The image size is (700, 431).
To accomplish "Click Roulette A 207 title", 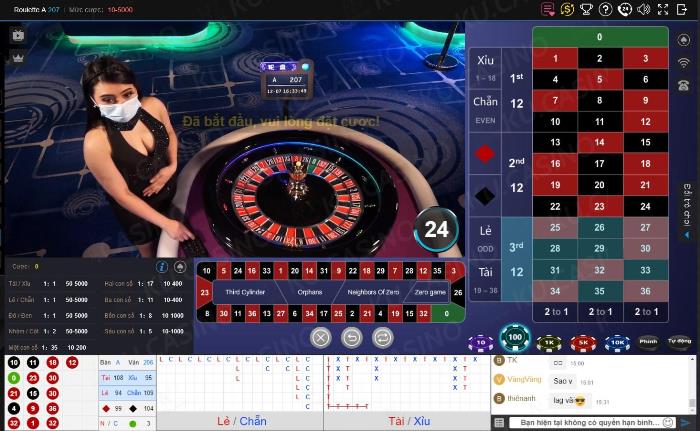I will [x=36, y=9].
